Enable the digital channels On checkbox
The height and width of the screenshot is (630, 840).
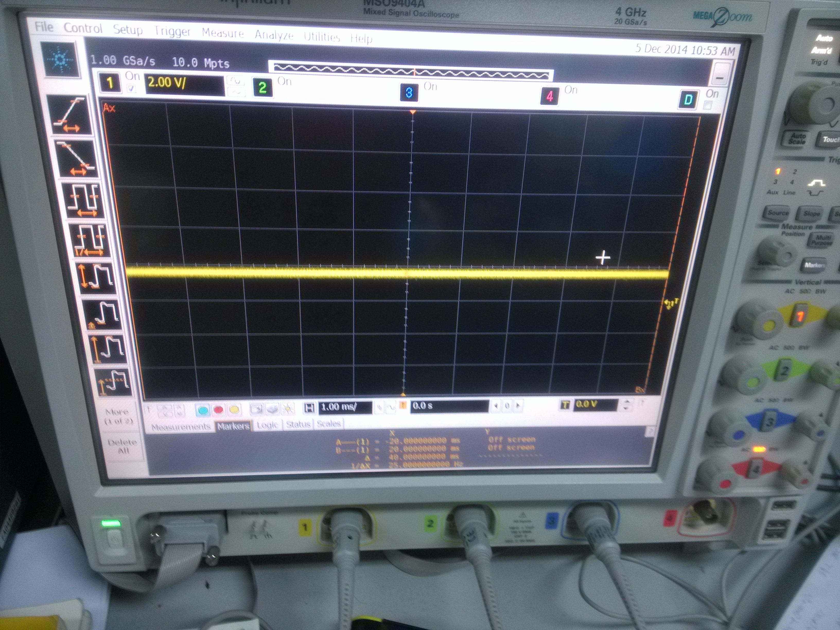pos(707,106)
